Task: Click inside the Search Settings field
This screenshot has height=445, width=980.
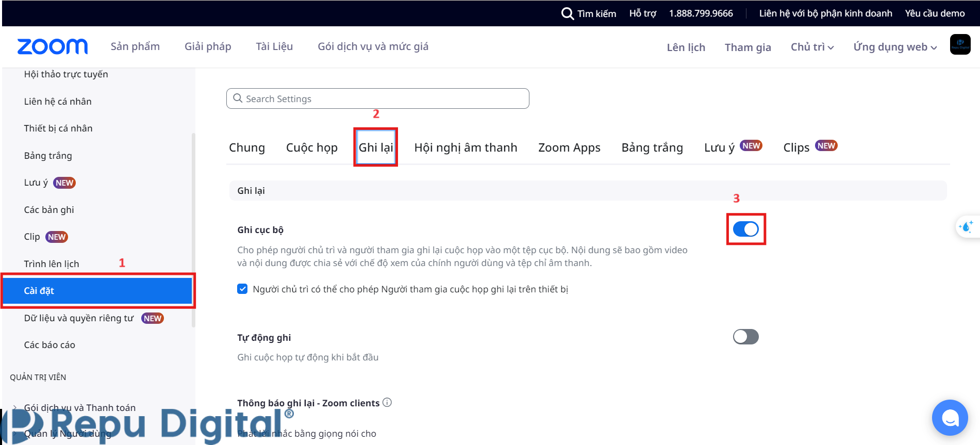Action: pos(377,98)
